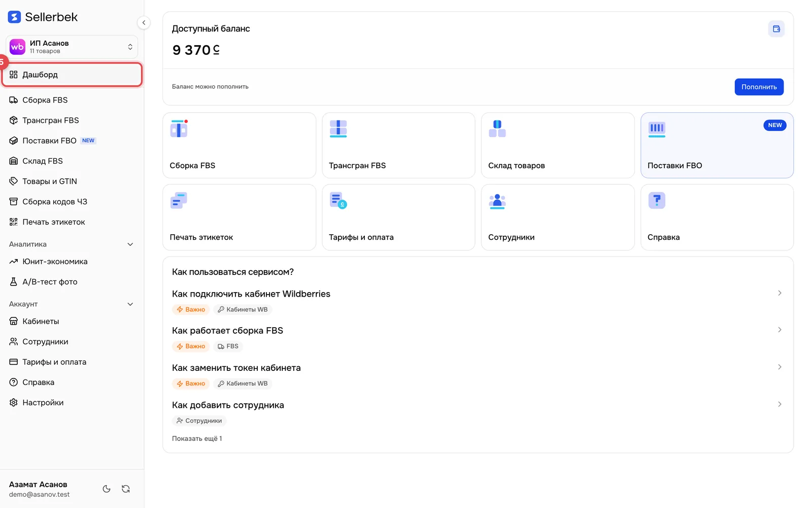
Task: Collapse the sidebar with arrow button
Action: (x=144, y=22)
